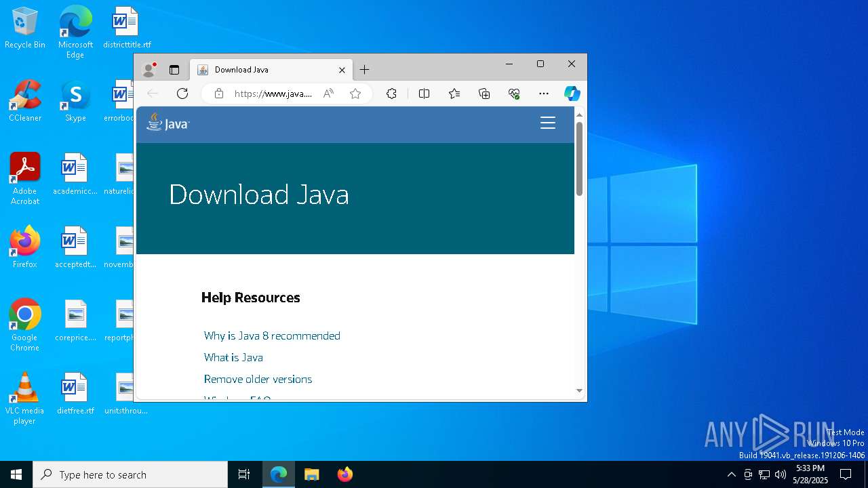Close the Download Java tab
868x488 pixels.
pyautogui.click(x=342, y=70)
